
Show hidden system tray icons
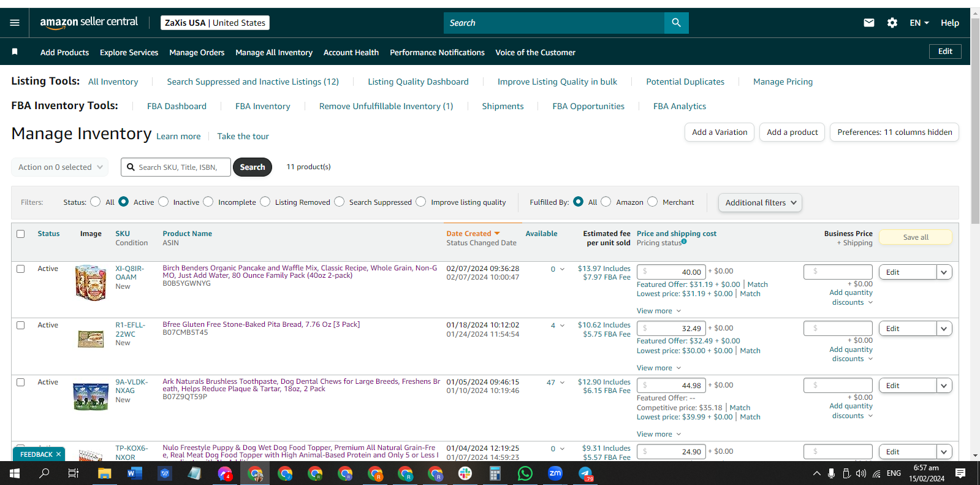(816, 473)
